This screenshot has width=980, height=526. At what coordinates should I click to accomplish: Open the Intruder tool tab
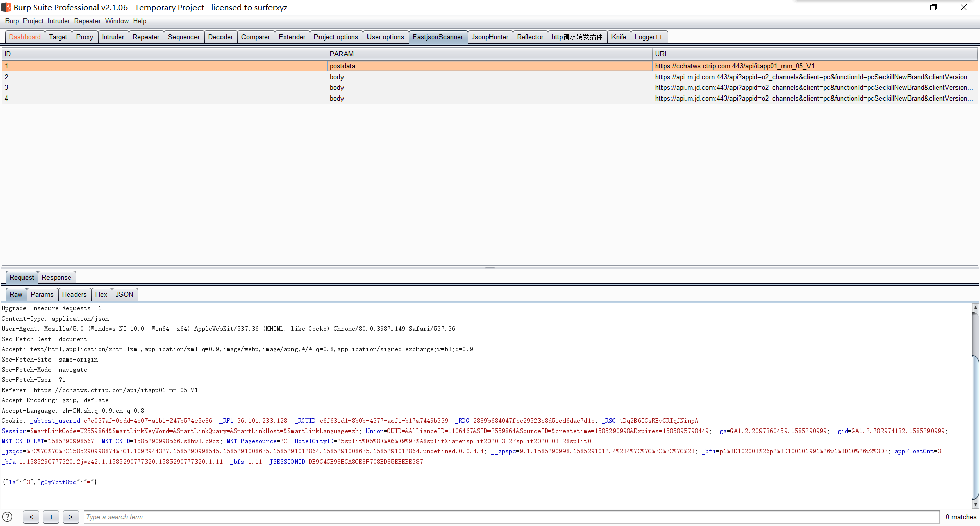tap(113, 37)
